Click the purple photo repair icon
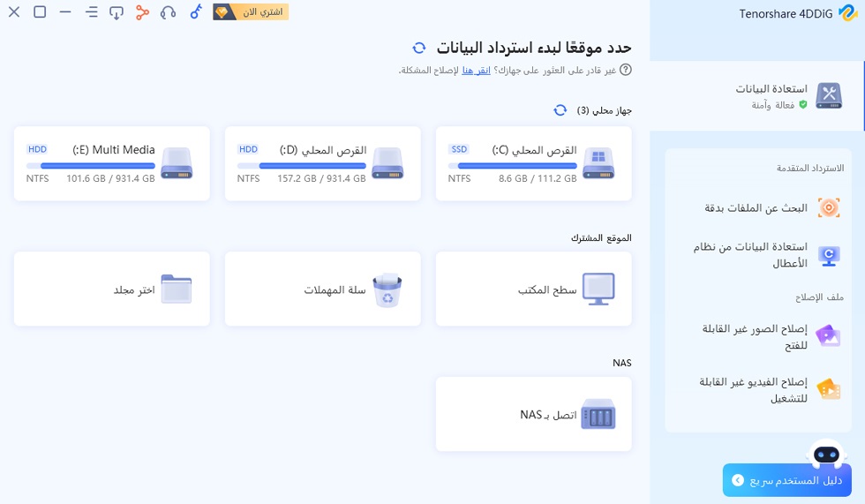 [829, 335]
